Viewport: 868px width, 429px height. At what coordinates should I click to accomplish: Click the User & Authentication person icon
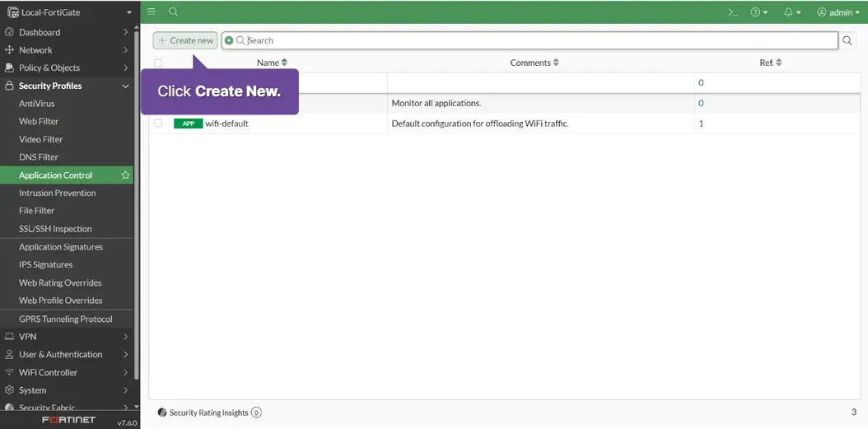9,354
